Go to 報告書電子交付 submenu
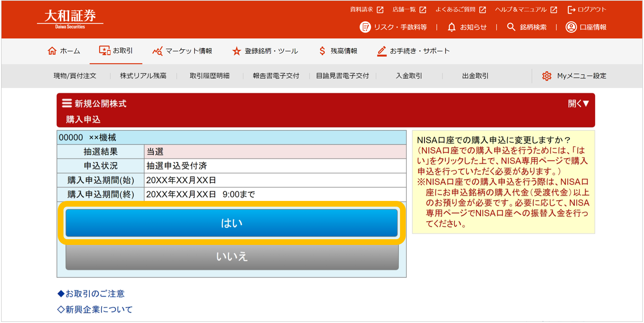This screenshot has height=323, width=644. pos(276,76)
